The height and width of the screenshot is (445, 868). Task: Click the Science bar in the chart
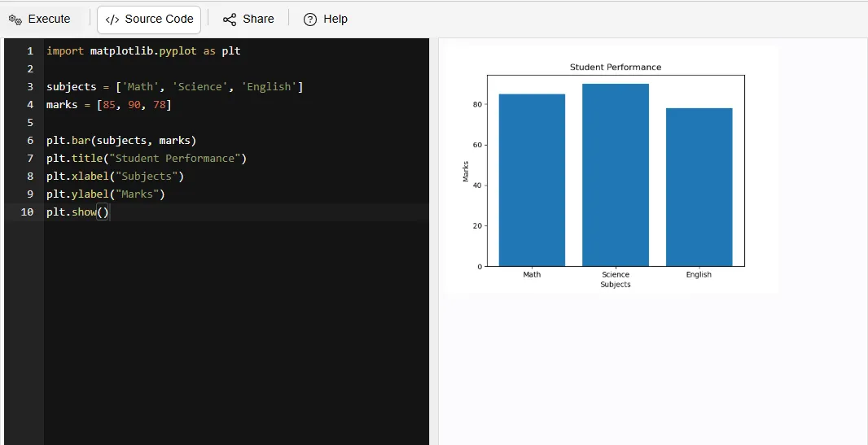coord(616,175)
